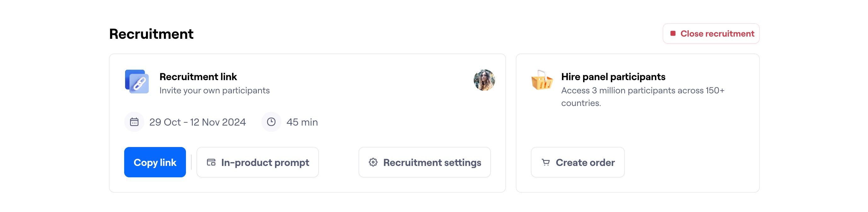Click the calendar icon next to the dates
Image resolution: width=868 pixels, height=212 pixels.
pos(135,122)
